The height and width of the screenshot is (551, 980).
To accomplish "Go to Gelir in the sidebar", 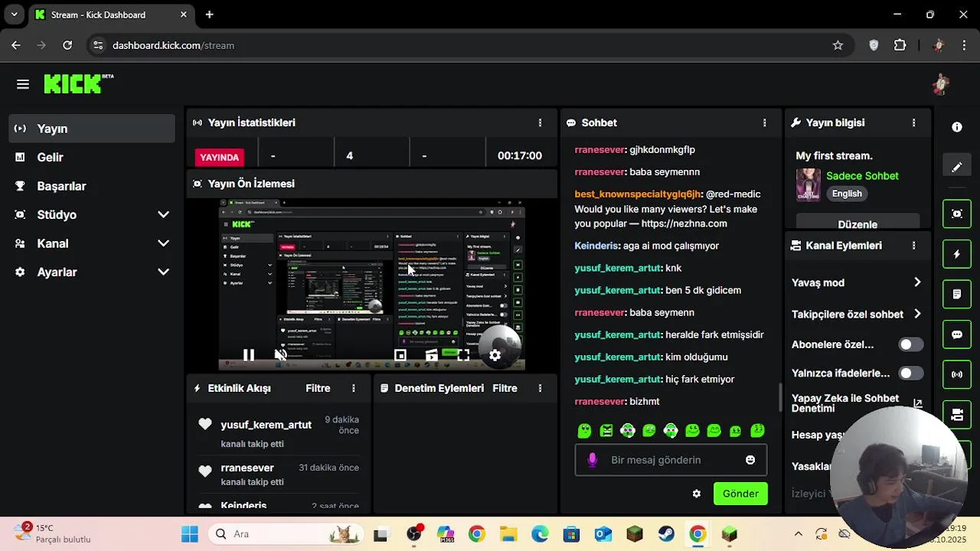I will pos(92,158).
